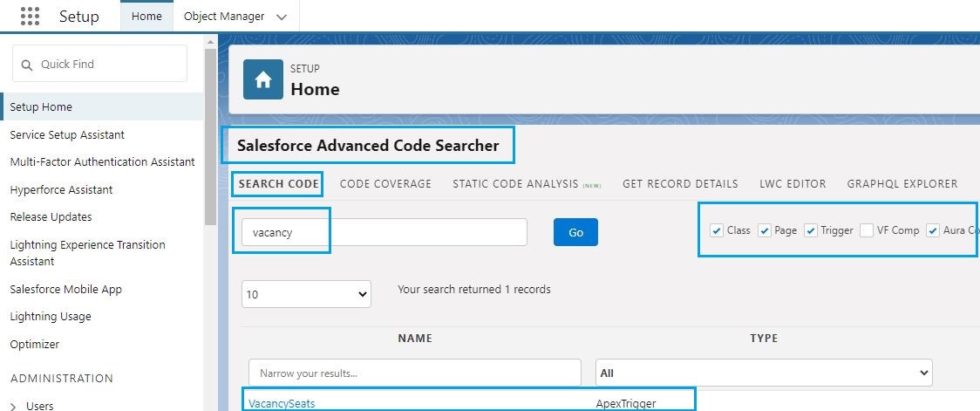The image size is (980, 411).
Task: Open the App Launcher dots grid
Action: [x=30, y=17]
